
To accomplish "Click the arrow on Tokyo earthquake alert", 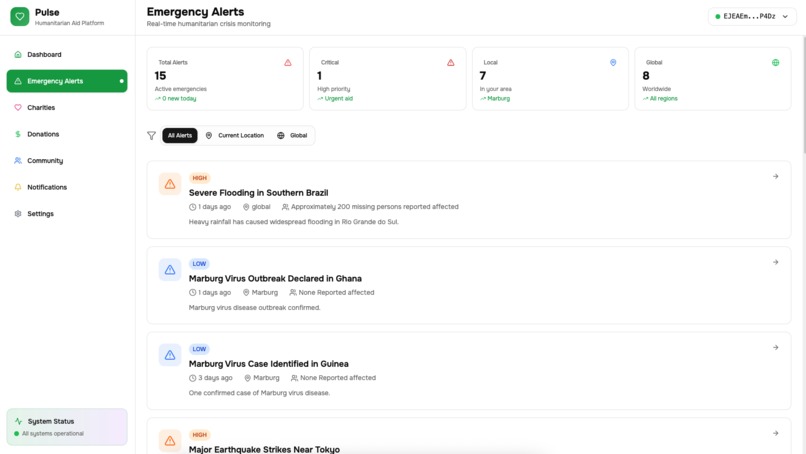I will 775,433.
